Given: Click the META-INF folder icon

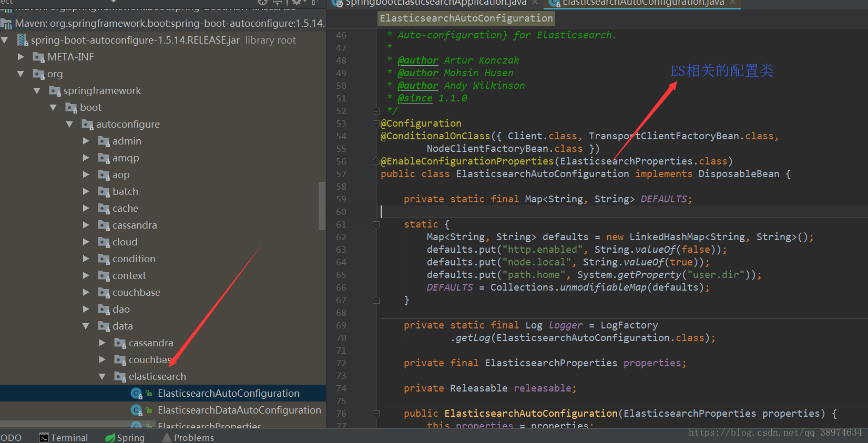Looking at the screenshot, I should (38, 57).
